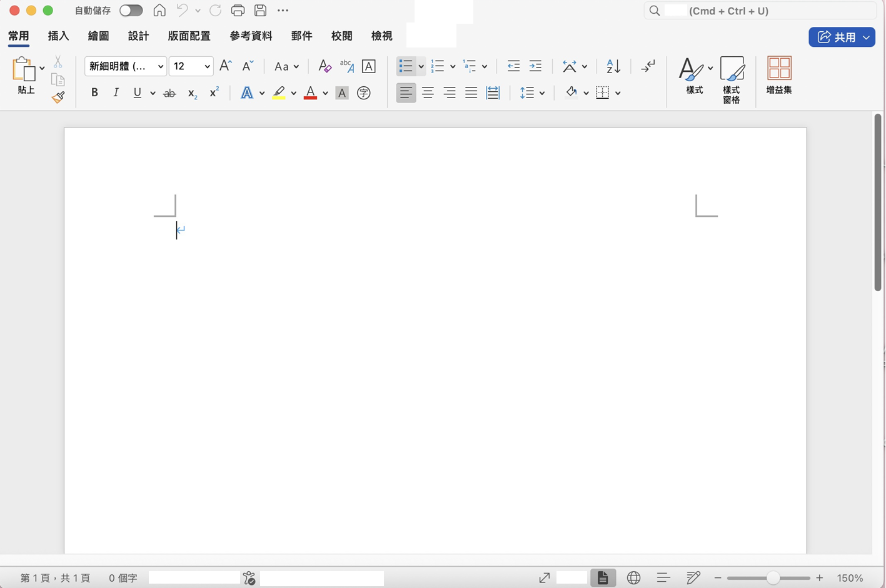Click the numbered list icon
886x588 pixels.
coord(438,66)
